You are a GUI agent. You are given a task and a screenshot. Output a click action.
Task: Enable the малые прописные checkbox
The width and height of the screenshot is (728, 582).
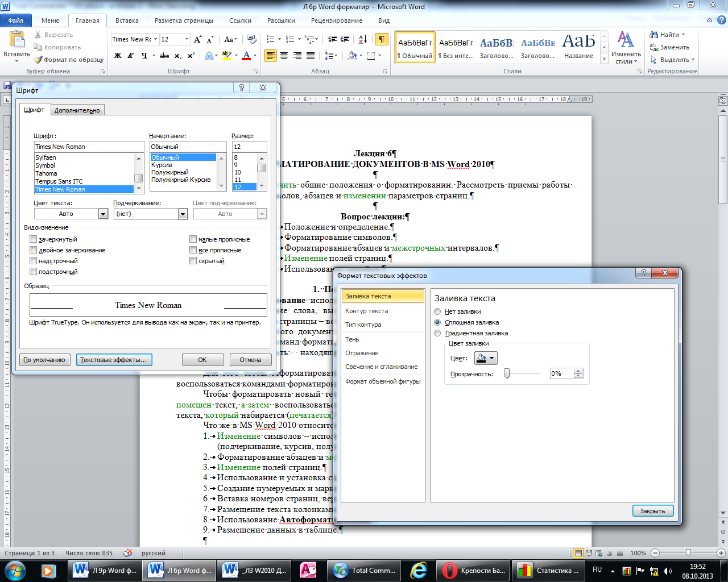[193, 239]
